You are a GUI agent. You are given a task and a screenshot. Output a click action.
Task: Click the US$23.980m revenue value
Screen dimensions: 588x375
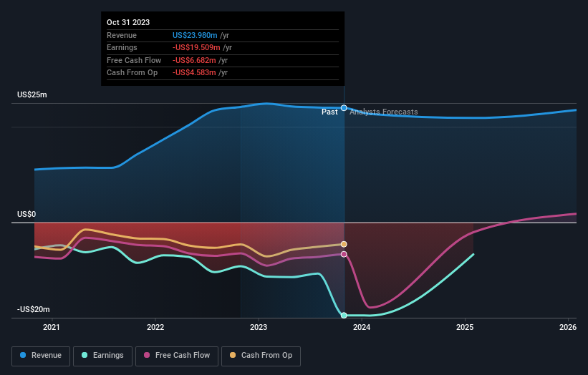195,35
